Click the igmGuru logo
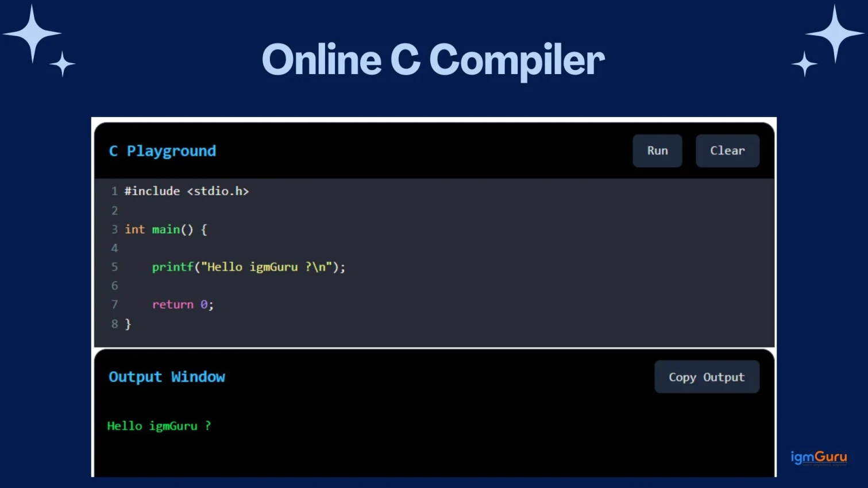Screen dimensions: 868x488 click(819, 458)
